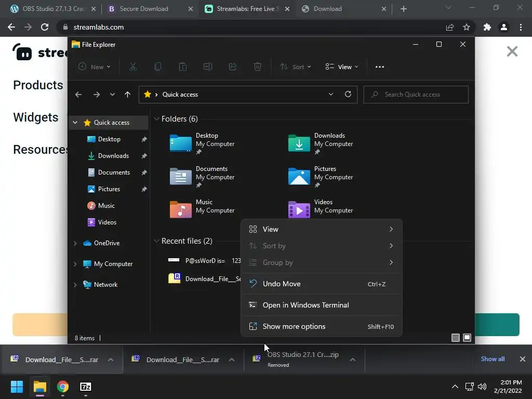Expand the My Computer tree node
This screenshot has height=399, width=532.
pos(75,264)
